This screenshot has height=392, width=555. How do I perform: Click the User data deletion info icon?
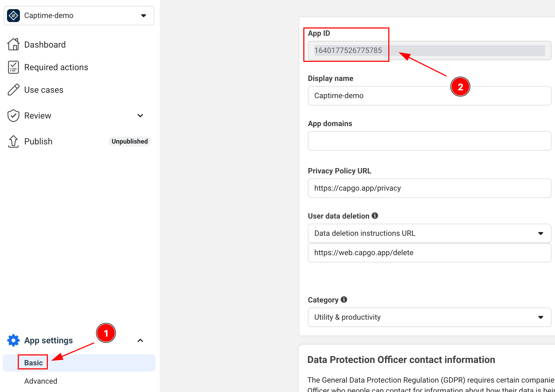point(375,216)
